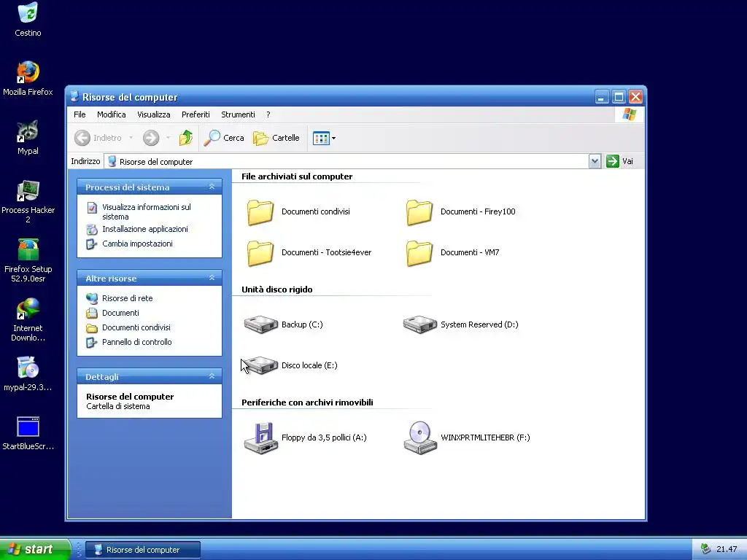Open the Cerca search tool
This screenshot has height=560, width=747.
tap(224, 138)
